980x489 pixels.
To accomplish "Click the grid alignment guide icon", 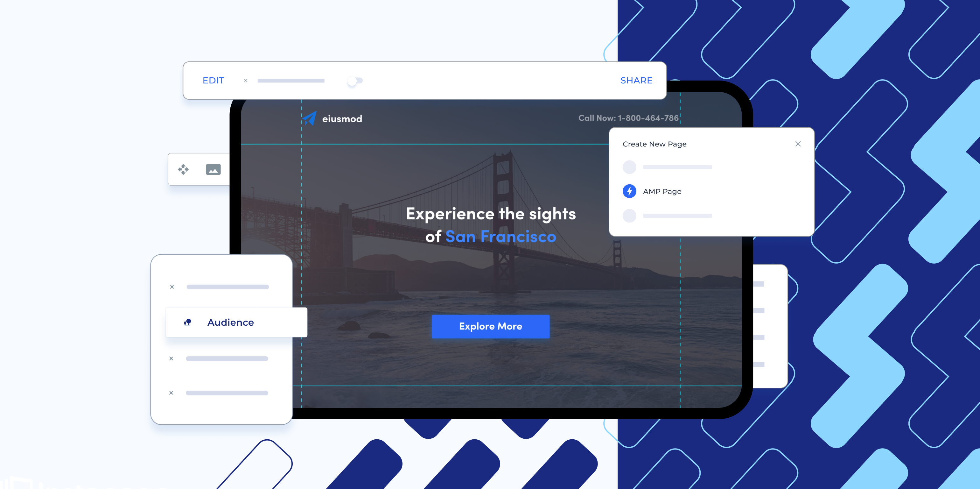I will 184,169.
